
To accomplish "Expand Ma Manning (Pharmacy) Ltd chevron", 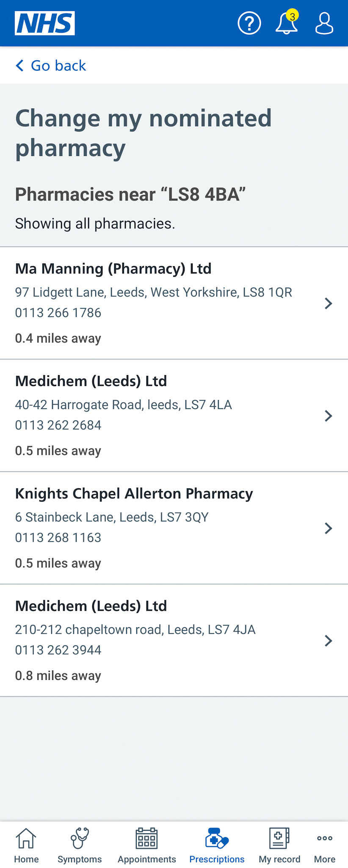I will coord(328,303).
